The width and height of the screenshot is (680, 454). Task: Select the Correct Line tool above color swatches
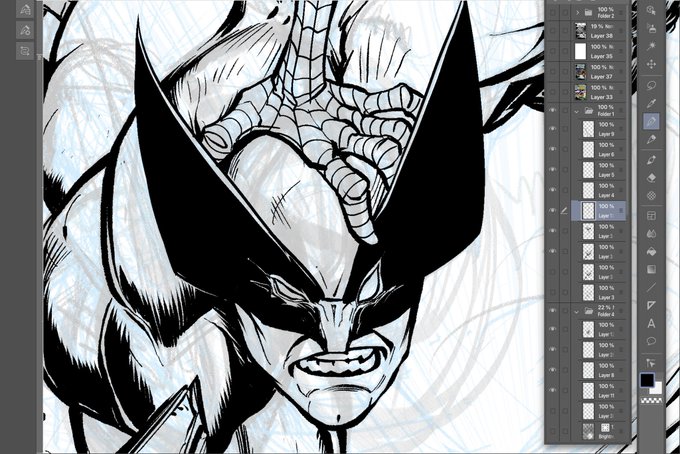[x=651, y=363]
